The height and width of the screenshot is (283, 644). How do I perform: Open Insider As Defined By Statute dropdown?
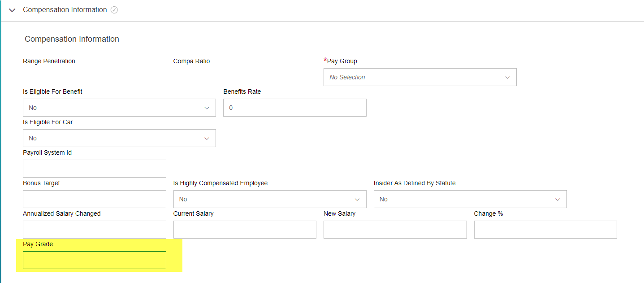coord(470,199)
